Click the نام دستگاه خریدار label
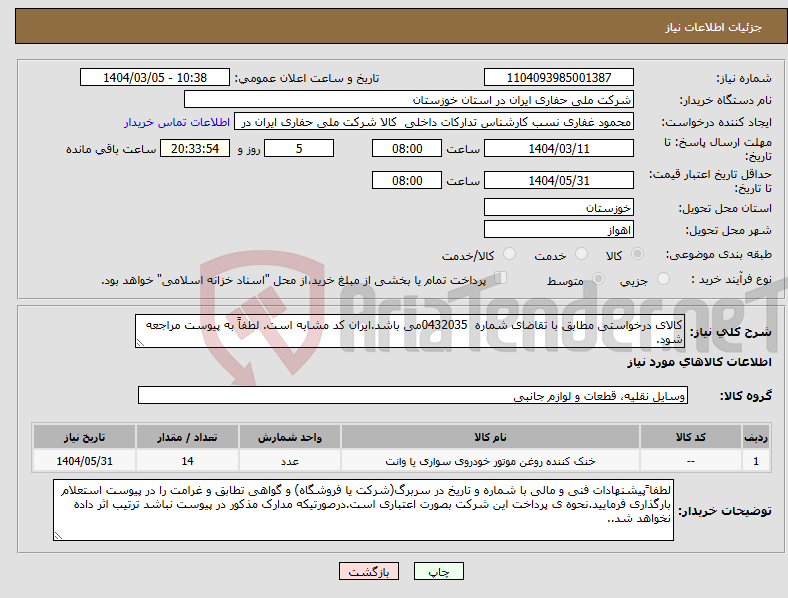The image size is (788, 598). click(x=726, y=101)
